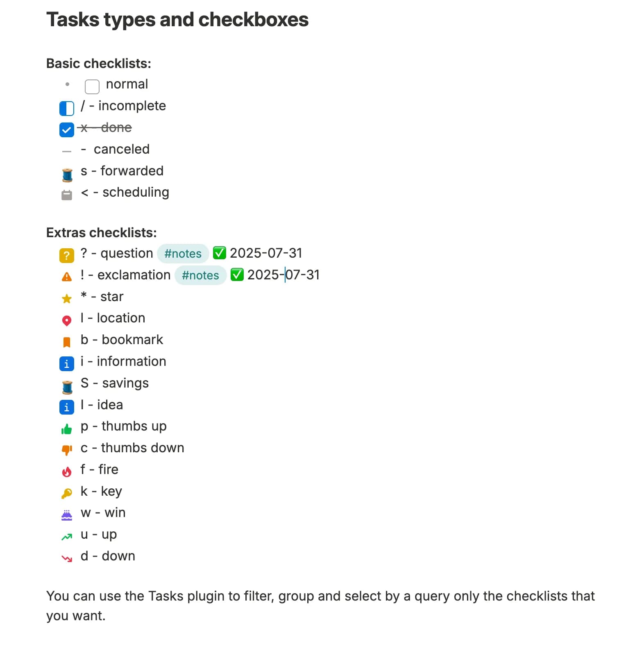
Task: Click the thread spool icon beside 'forwarded'
Action: [67, 175]
